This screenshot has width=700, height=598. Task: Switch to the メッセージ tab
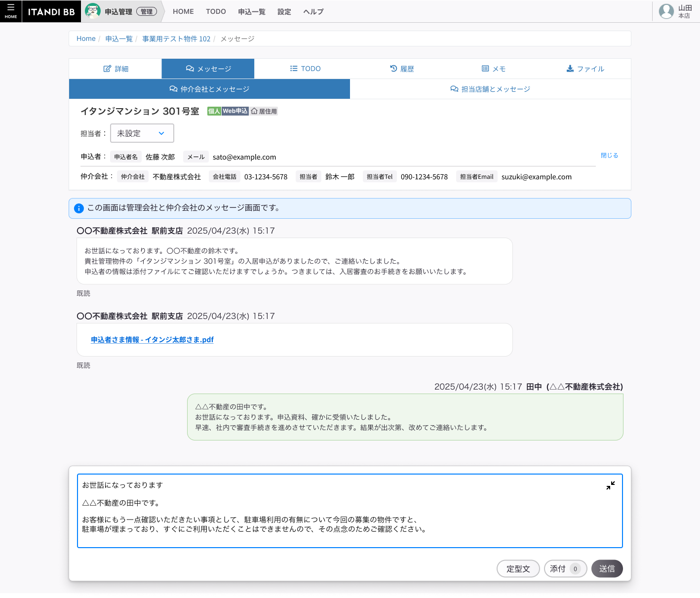pos(208,69)
